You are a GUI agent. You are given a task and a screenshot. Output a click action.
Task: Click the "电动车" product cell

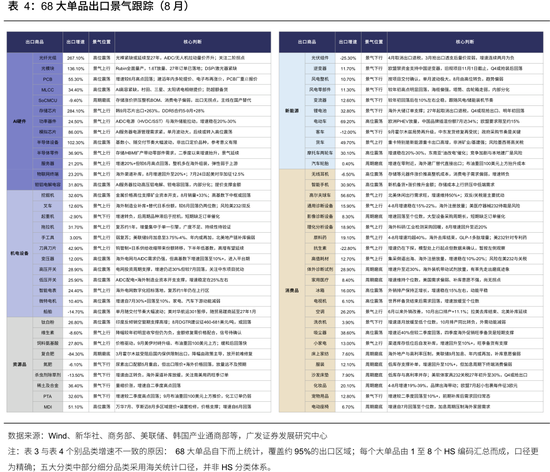tap(320, 121)
